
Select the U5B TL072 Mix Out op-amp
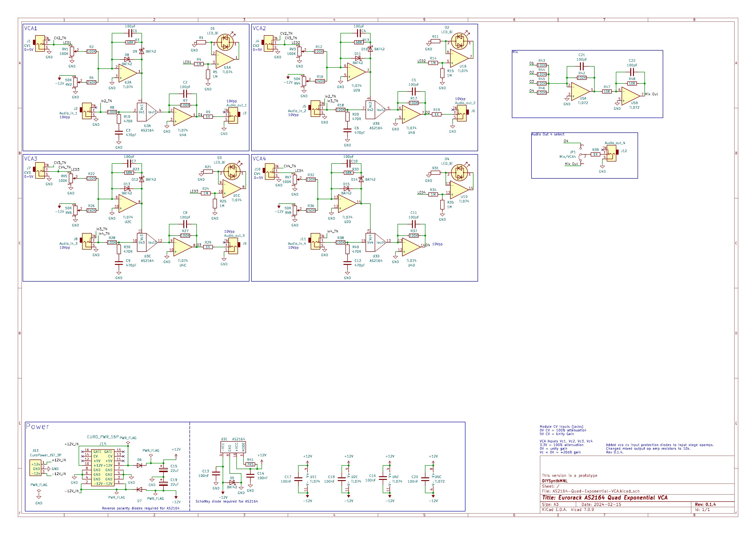tap(631, 96)
